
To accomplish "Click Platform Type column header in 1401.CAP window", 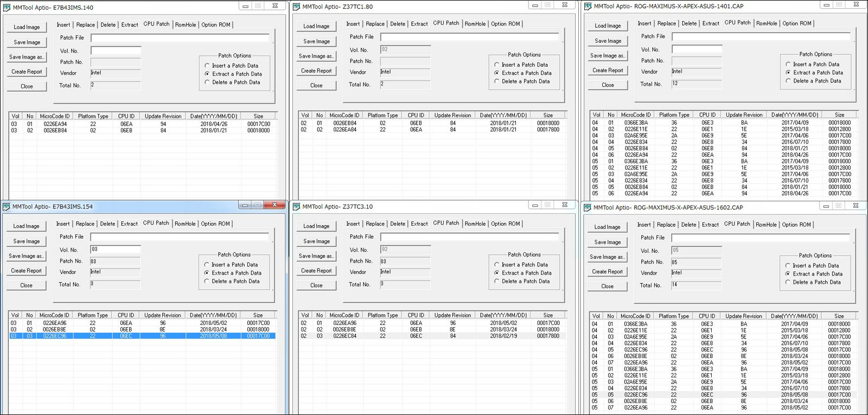I will [x=674, y=115].
